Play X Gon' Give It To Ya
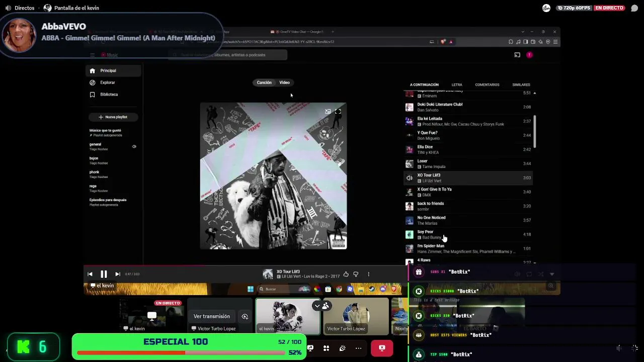The height and width of the screenshot is (362, 644). (468, 192)
